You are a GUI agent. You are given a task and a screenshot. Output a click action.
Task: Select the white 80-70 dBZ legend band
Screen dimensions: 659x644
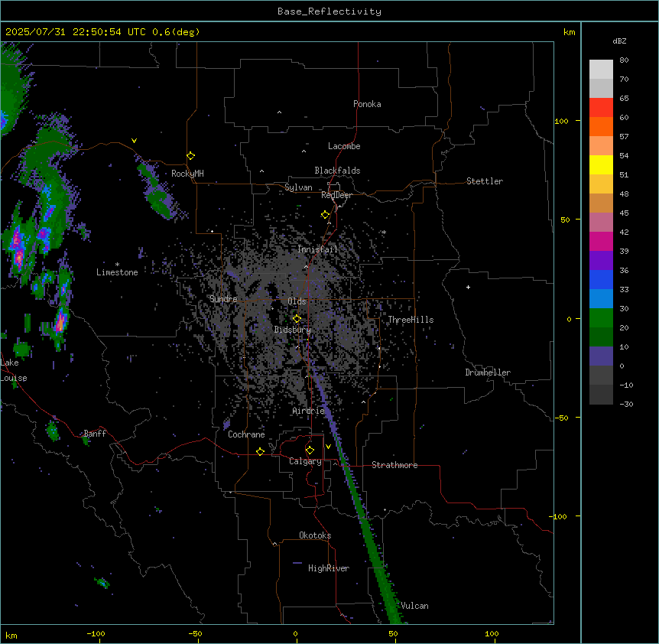point(601,70)
